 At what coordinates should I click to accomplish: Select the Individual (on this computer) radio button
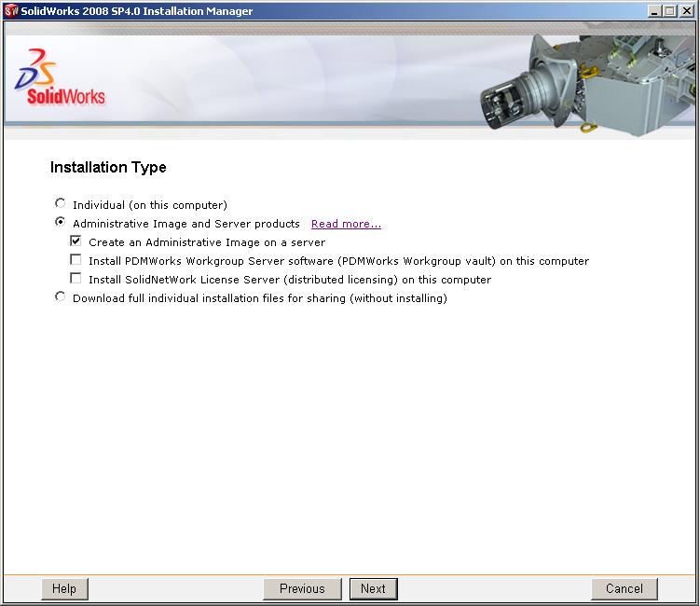pos(61,203)
